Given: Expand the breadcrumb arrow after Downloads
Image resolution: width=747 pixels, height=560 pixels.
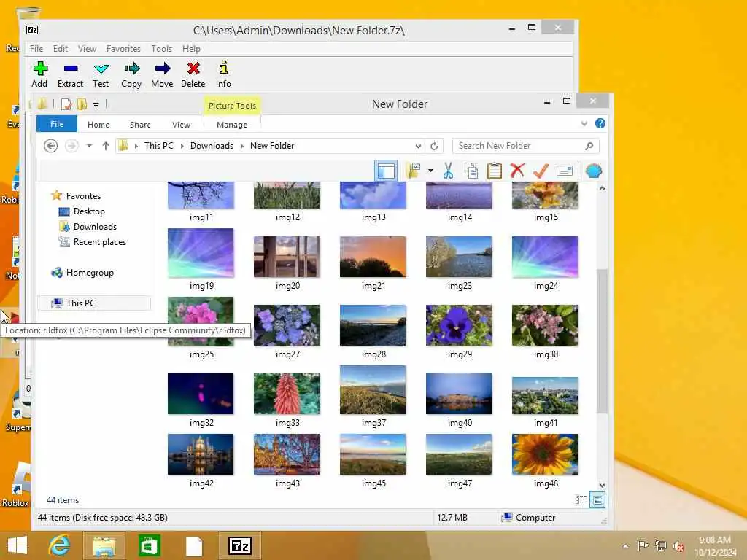Looking at the screenshot, I should [242, 146].
